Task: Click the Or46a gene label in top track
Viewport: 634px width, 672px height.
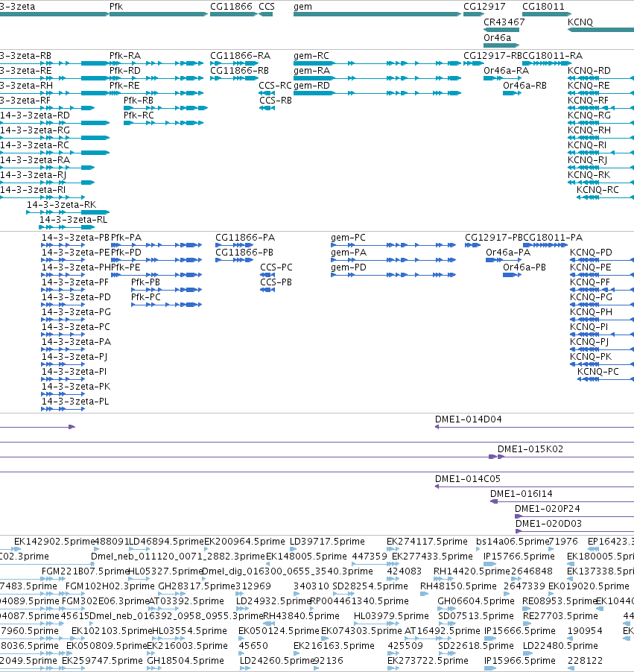Action: (x=497, y=37)
